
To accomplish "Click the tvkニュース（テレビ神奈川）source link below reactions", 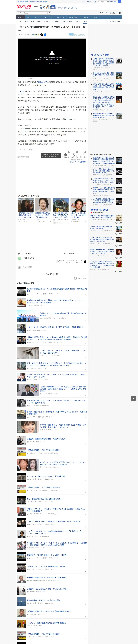I will 77,162.
